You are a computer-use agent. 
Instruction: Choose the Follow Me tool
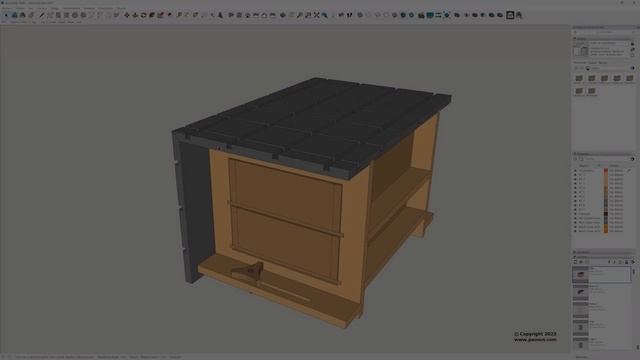coord(152,15)
